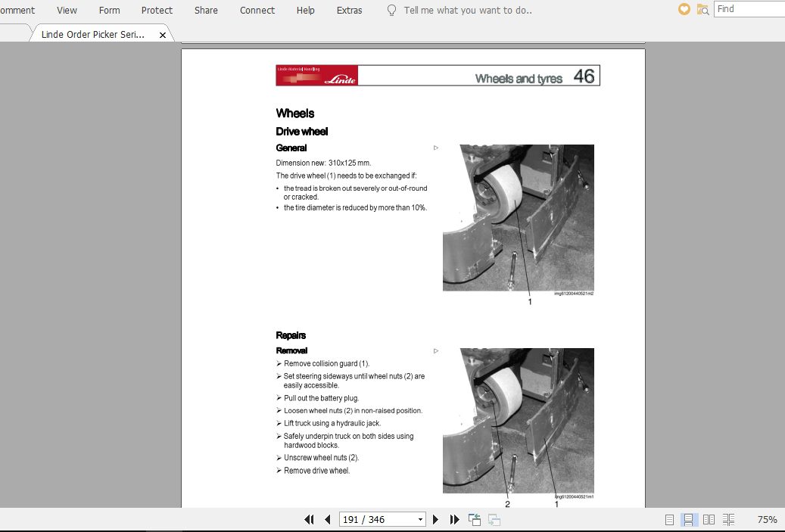Switch to continuous facing view
The height and width of the screenshot is (532, 785).
coord(728,519)
